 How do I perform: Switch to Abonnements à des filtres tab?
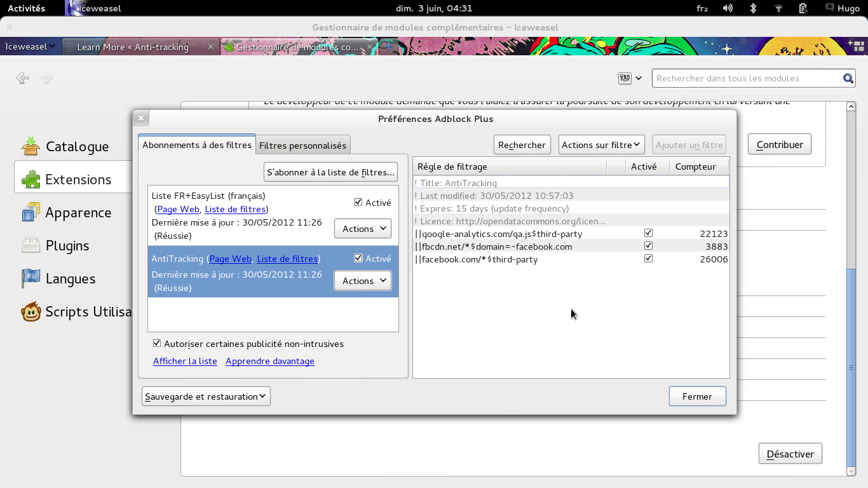coord(197,145)
